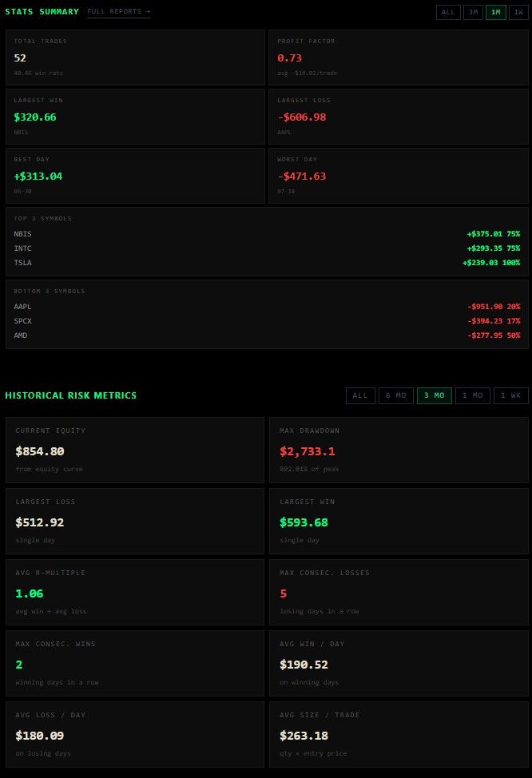Image resolution: width=532 pixels, height=778 pixels.
Task: Click the AMD loss -$277.95 50%
Action: pyautogui.click(x=494, y=335)
